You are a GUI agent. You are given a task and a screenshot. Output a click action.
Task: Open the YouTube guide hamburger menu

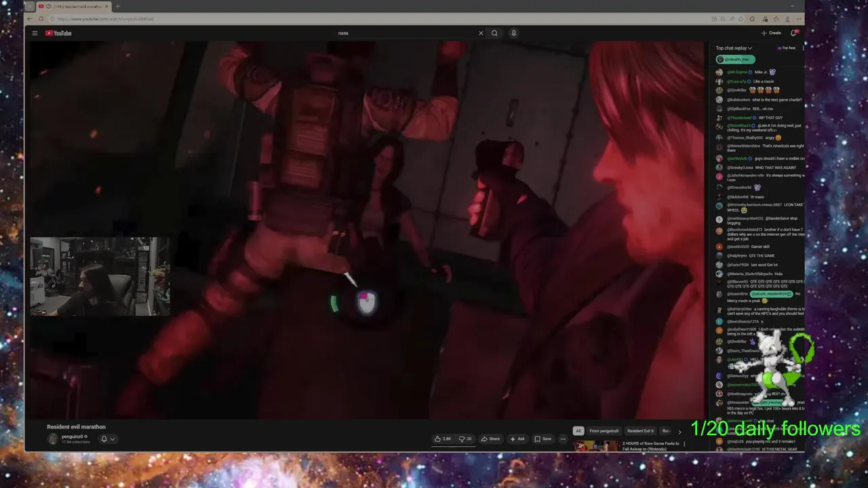(x=35, y=33)
